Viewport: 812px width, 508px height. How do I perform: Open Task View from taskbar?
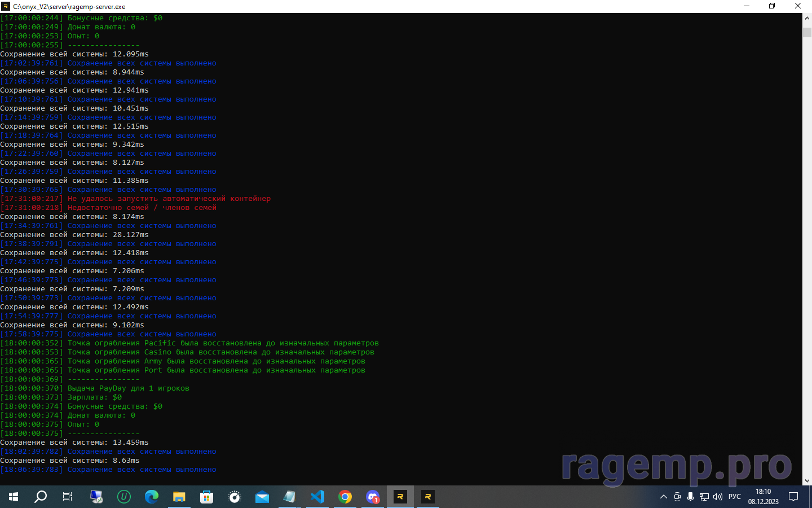[68, 497]
